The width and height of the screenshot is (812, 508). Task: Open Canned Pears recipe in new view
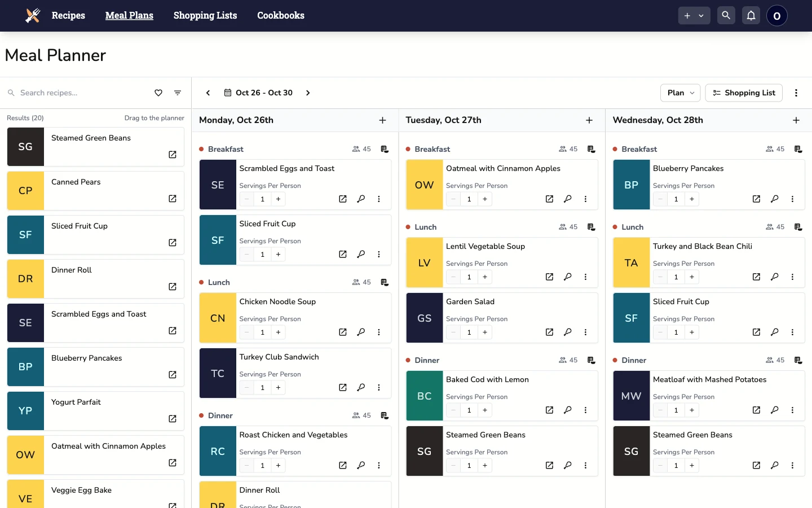tap(173, 199)
